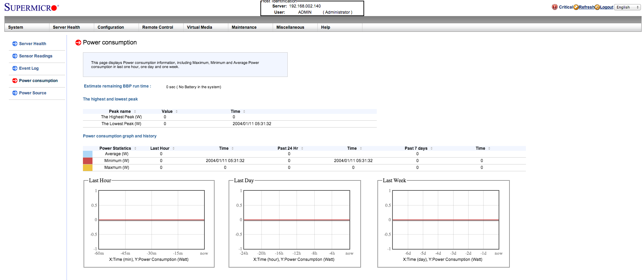Viewport: 644px width, 280px height.
Task: Click the Last Hour power graph
Action: click(x=152, y=220)
